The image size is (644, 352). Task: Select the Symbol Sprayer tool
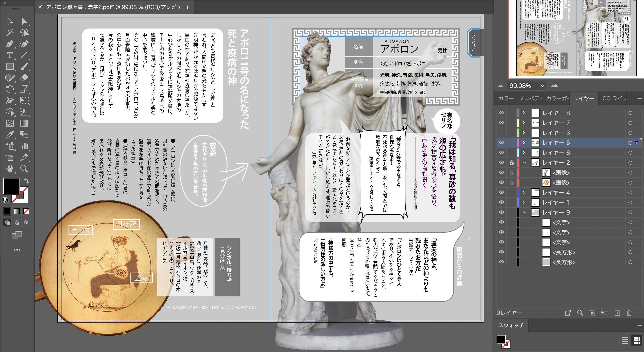(x=10, y=146)
